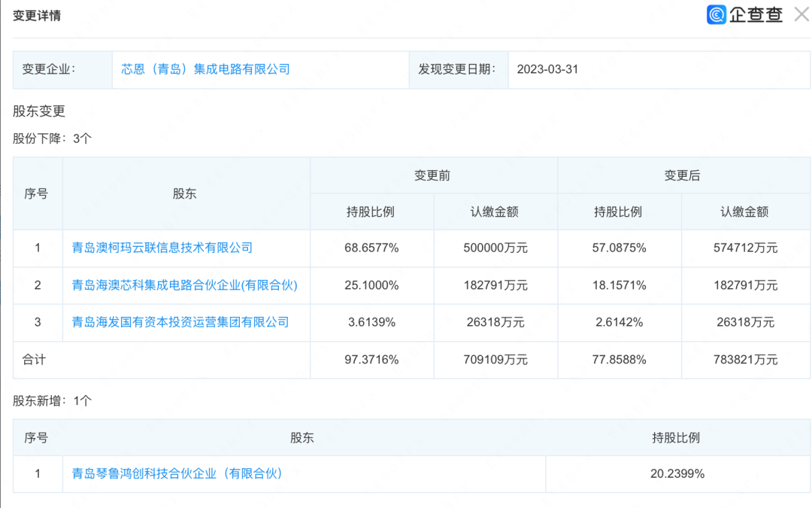Select the 68.6577% cell
The width and height of the screenshot is (812, 508).
pos(372,248)
